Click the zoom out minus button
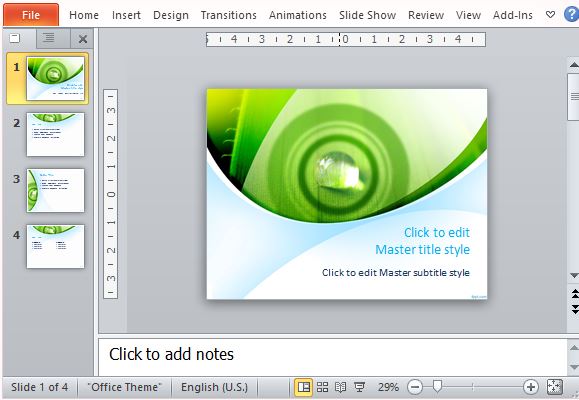Image resolution: width=579 pixels, height=400 pixels. coord(415,387)
